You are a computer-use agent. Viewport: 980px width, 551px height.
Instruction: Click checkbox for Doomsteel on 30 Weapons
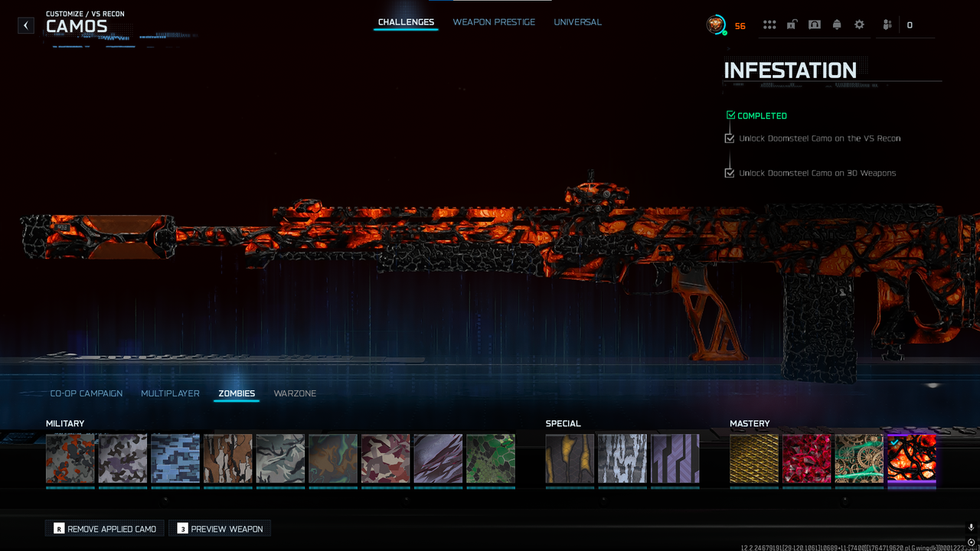pyautogui.click(x=730, y=173)
